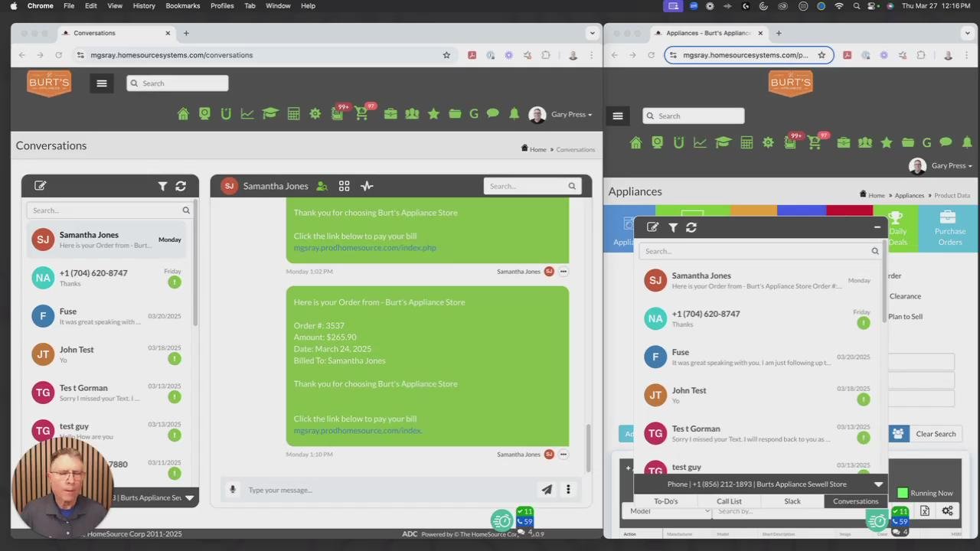Open Purchase Orders tile

point(949,227)
